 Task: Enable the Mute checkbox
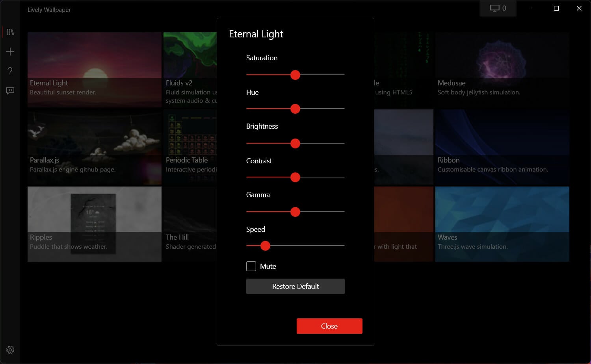[251, 266]
